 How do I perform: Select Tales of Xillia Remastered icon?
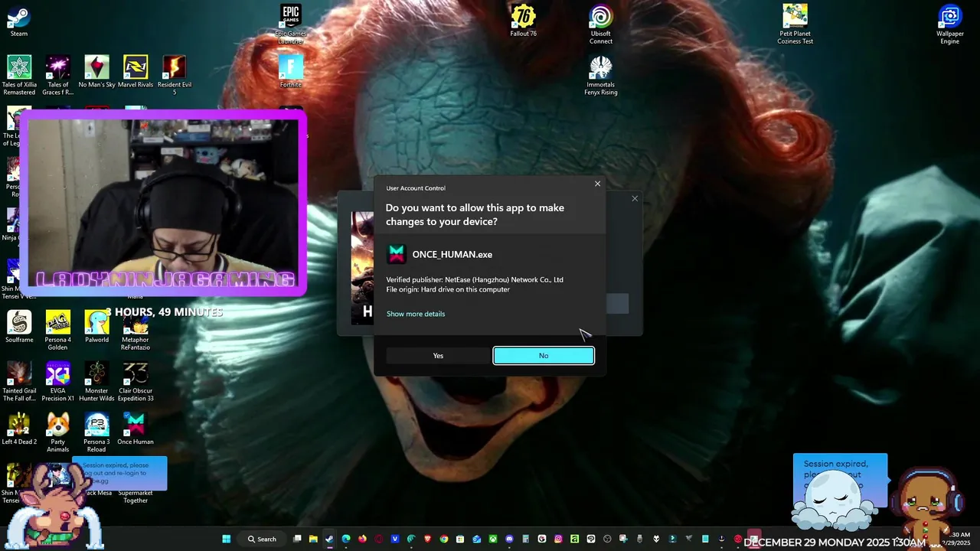click(x=19, y=75)
